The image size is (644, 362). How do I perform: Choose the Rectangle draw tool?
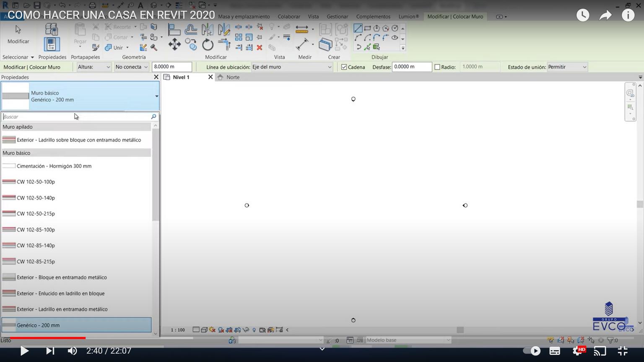367,28
